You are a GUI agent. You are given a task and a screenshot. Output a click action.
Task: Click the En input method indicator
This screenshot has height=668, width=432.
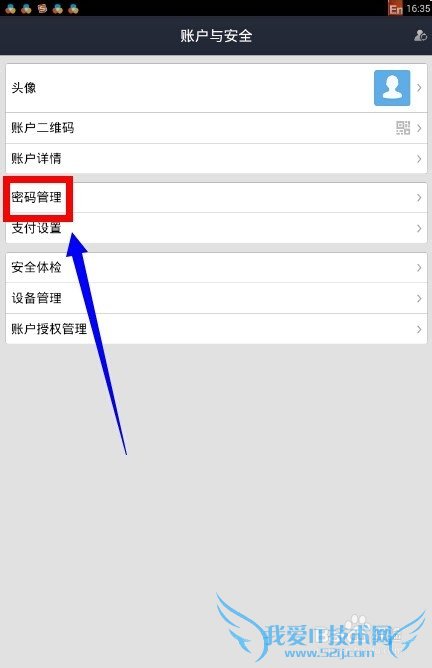(395, 9)
